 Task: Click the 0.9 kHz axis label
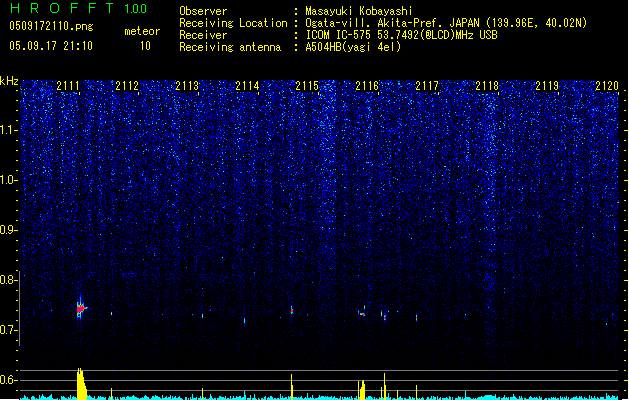[8, 230]
